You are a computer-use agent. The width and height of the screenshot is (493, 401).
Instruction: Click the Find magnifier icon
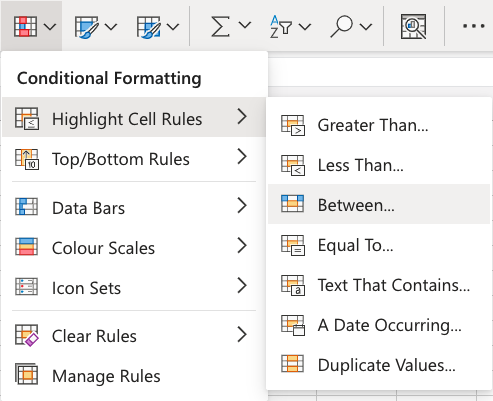[342, 26]
